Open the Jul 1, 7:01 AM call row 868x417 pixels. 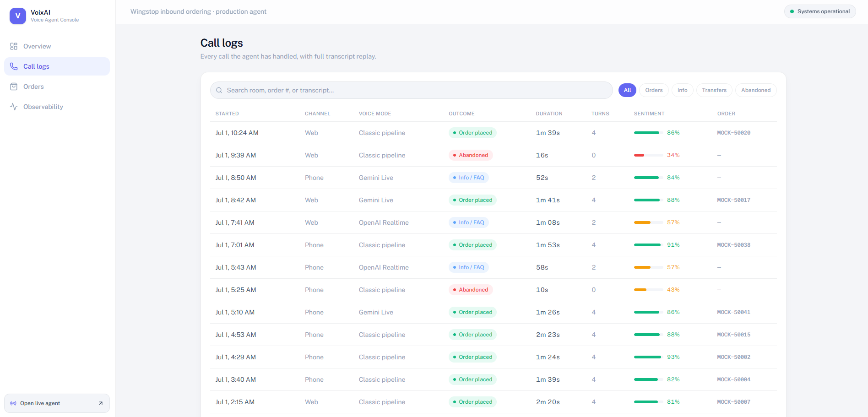click(493, 245)
